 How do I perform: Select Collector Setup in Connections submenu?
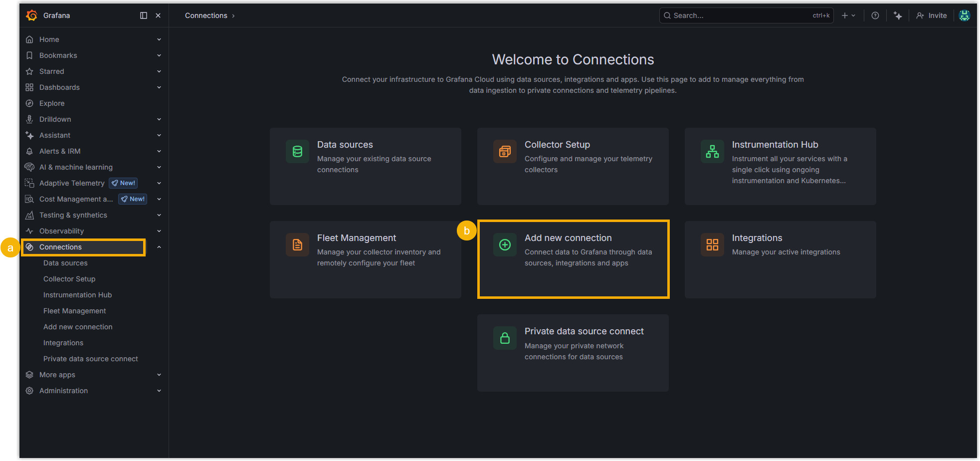click(69, 279)
